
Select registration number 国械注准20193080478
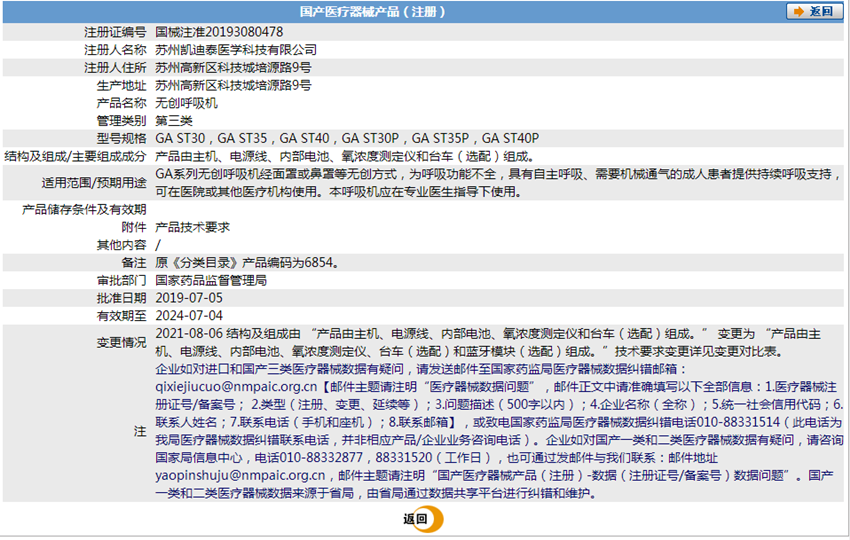click(x=219, y=32)
